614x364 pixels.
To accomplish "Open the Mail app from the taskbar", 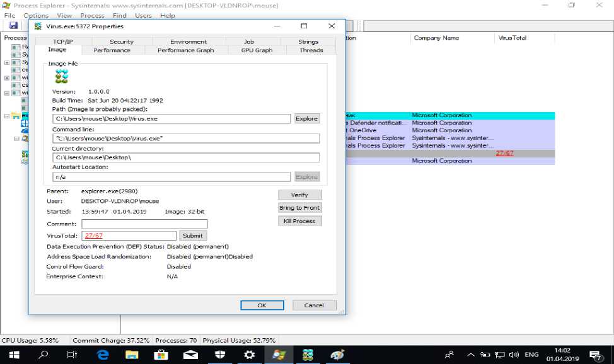I will [x=191, y=355].
